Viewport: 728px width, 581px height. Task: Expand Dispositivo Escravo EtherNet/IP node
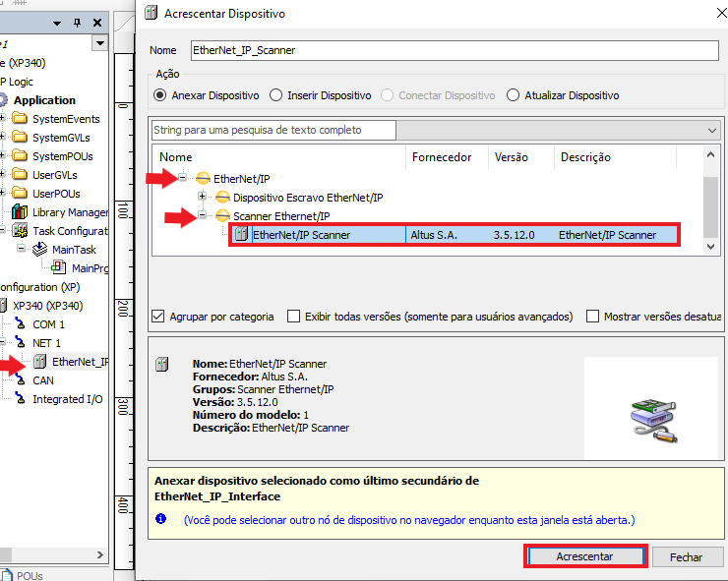pyautogui.click(x=203, y=198)
